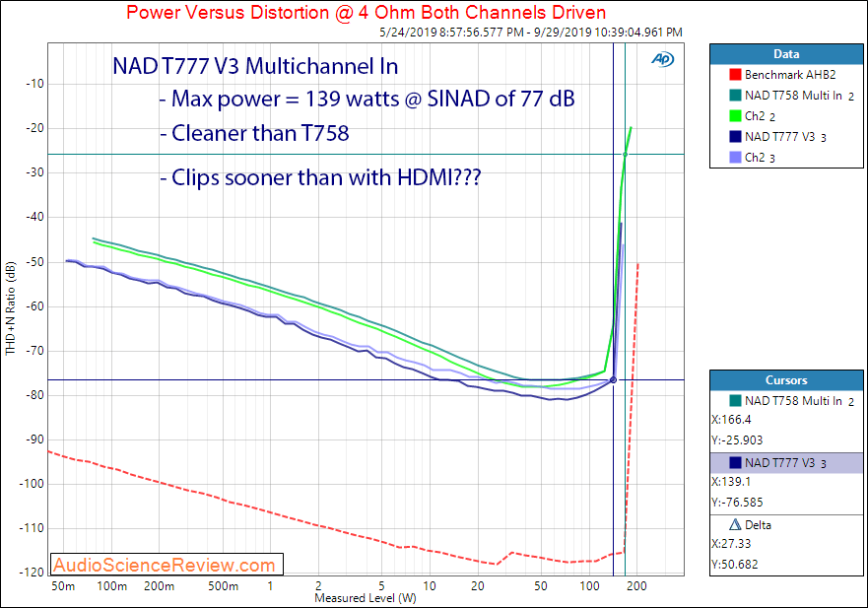Click the measurement date timestamp line
Image resolution: width=868 pixels, height=608 pixels.
(530, 33)
